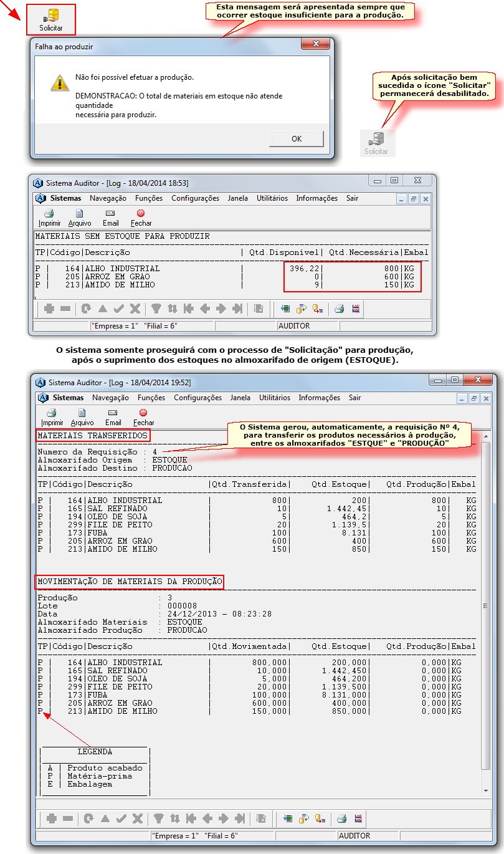Viewport: 504px width, 854px height.
Task: Click bottom toolbar printer icon in 18:53 window
Action: tap(339, 308)
